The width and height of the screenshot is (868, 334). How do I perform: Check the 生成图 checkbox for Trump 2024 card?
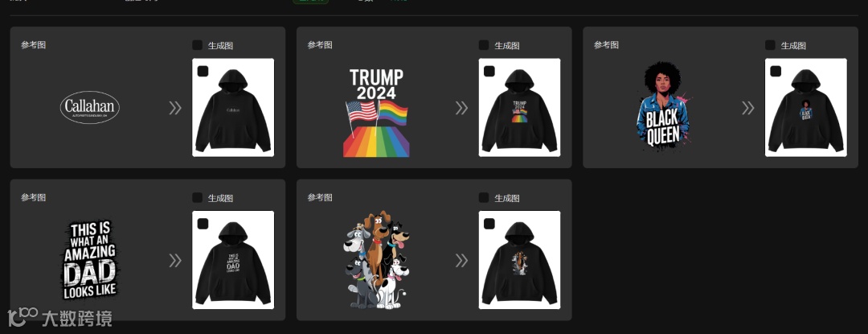tap(484, 45)
